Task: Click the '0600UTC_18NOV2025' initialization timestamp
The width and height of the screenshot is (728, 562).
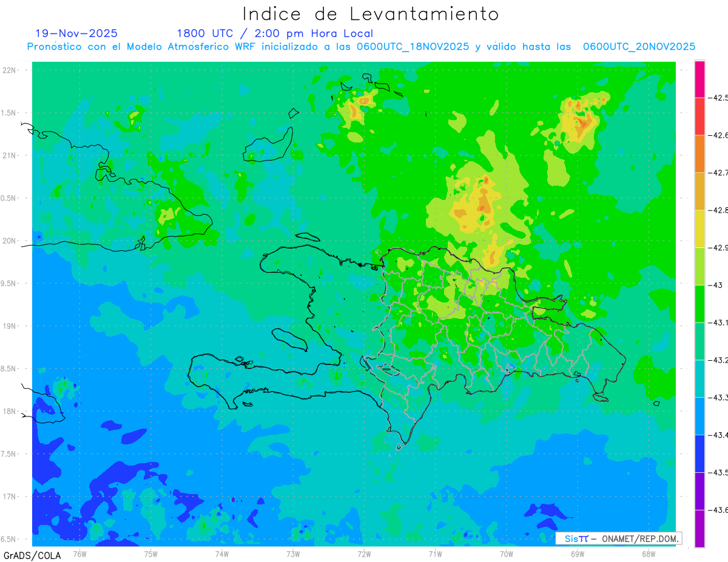Action: click(413, 47)
